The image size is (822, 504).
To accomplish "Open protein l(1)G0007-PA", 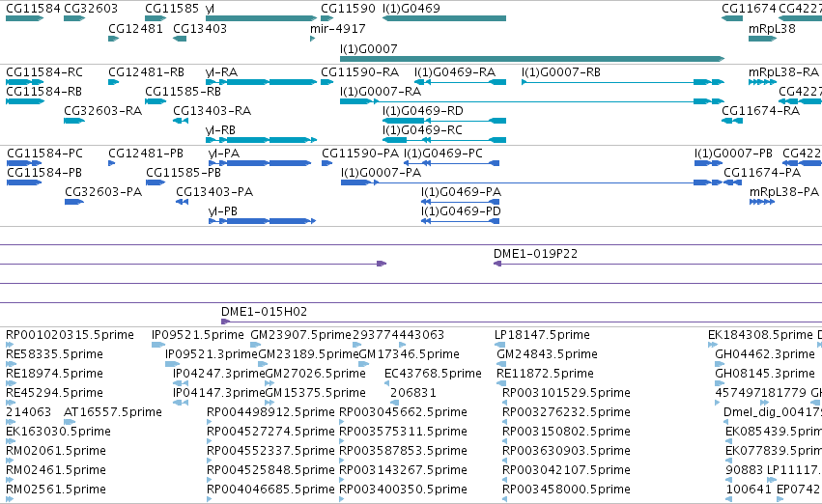I will [532, 182].
